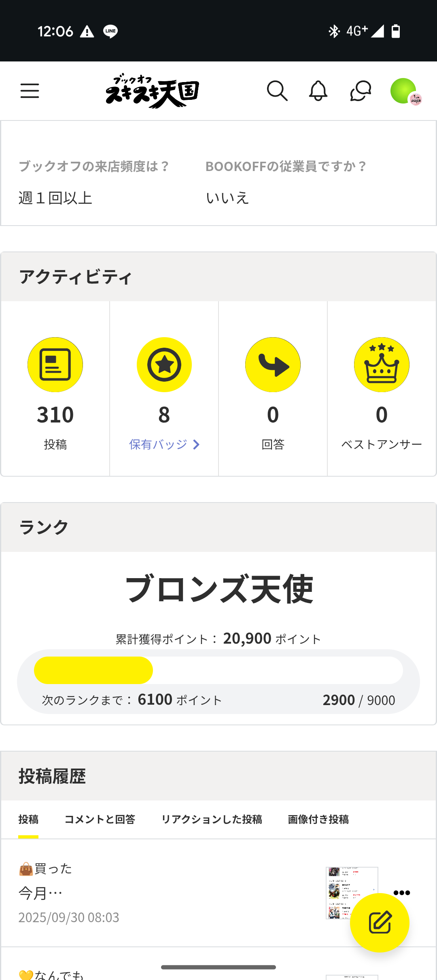The image size is (437, 980).
Task: Open three-dot options for 買った post
Action: 401,893
